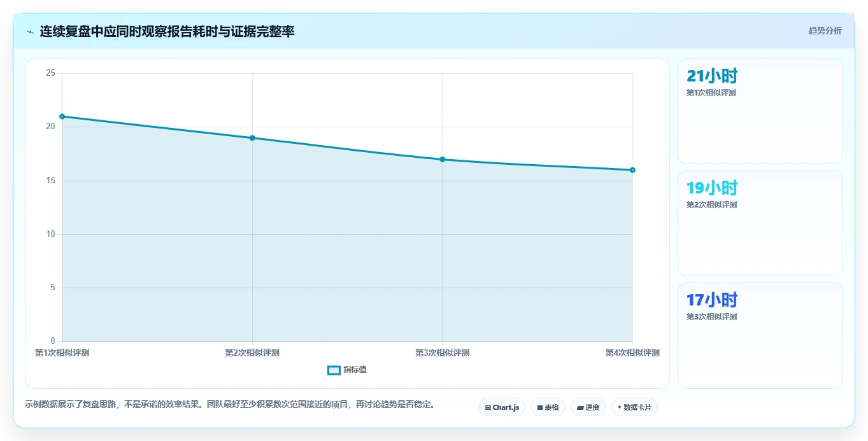
Task: Click the data point for 第2次相似评测
Action: tap(252, 138)
